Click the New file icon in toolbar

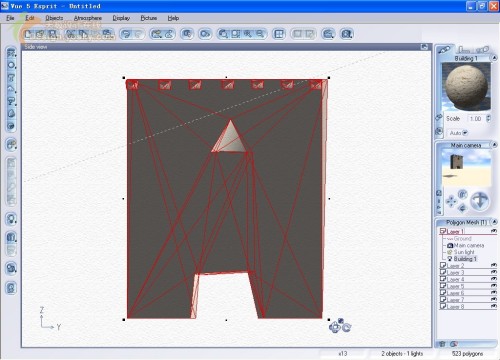click(29, 34)
